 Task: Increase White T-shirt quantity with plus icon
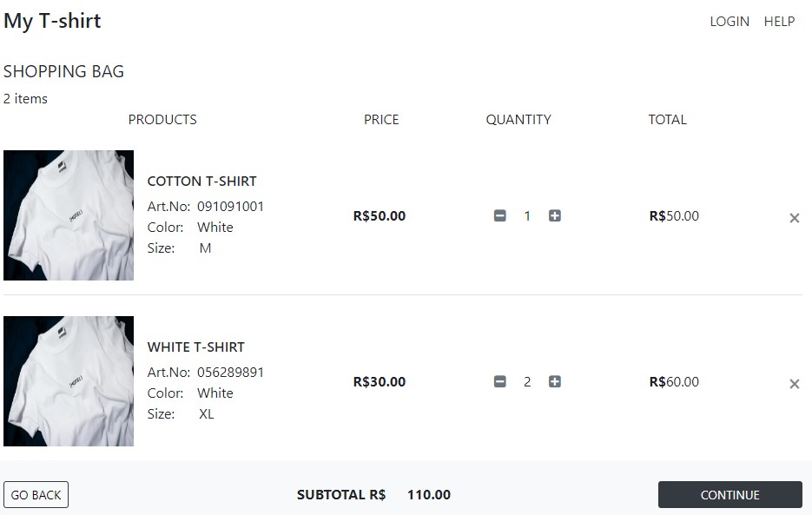pyautogui.click(x=555, y=382)
